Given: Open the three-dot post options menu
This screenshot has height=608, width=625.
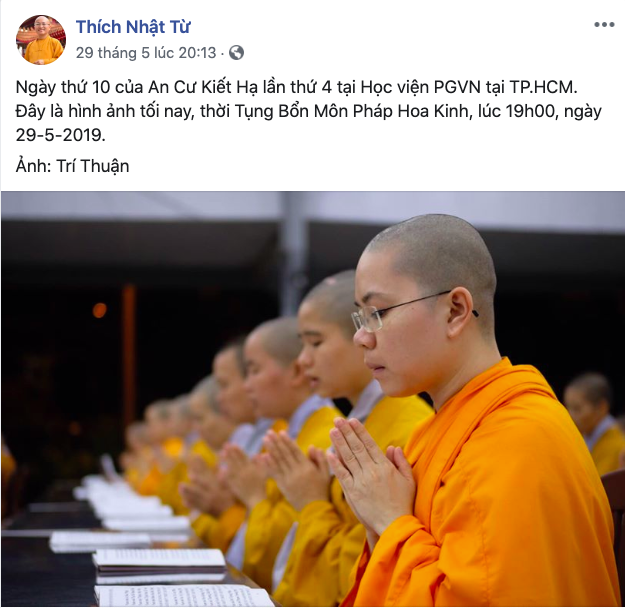Looking at the screenshot, I should tap(604, 25).
